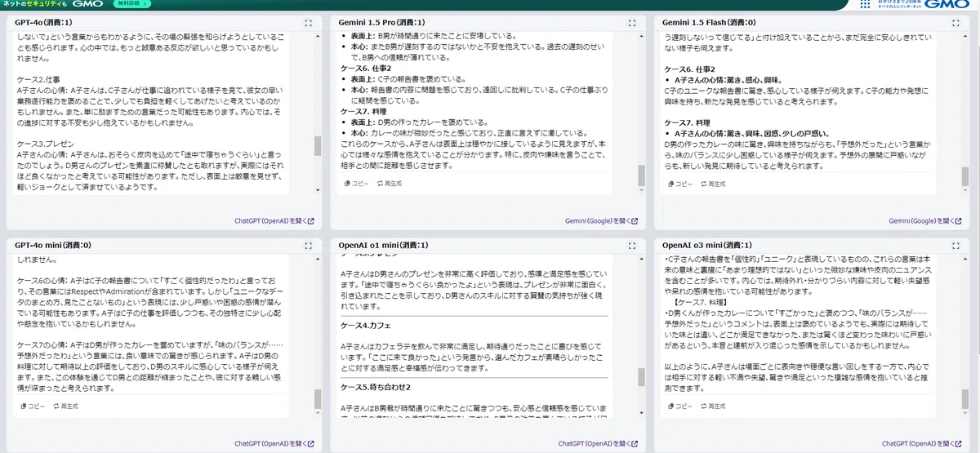Click the OpenAI o3 mini panel scrollbar thumb
The width and height of the screenshot is (980, 453).
966,399
